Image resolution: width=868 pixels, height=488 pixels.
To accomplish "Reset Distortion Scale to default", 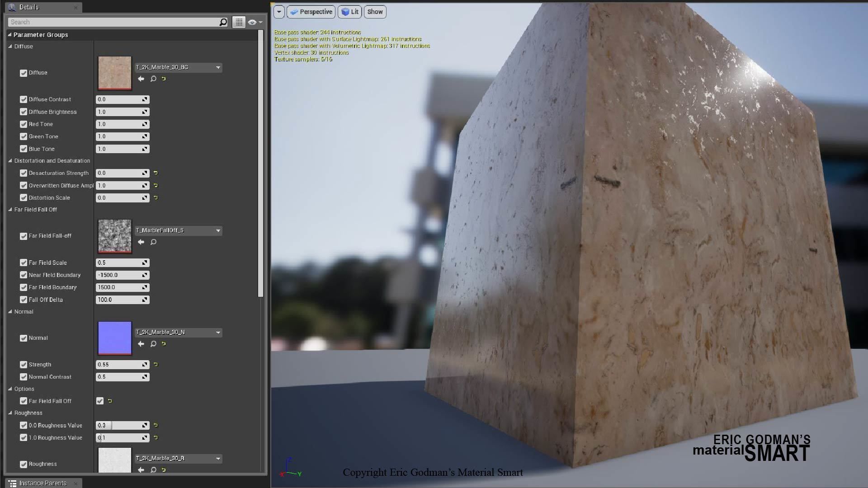I will [x=156, y=197].
